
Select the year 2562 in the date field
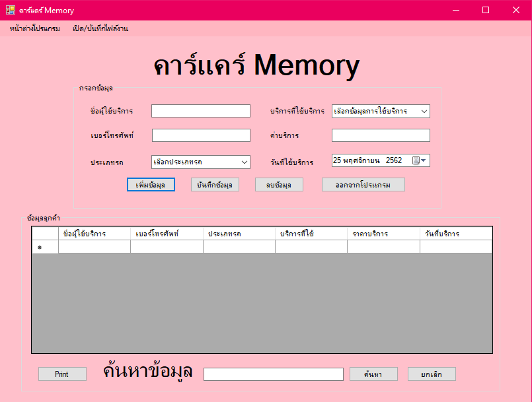tap(394, 160)
